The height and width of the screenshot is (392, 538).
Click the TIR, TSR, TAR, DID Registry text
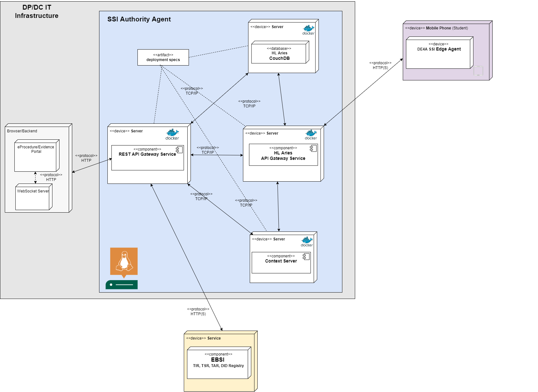pyautogui.click(x=218, y=366)
